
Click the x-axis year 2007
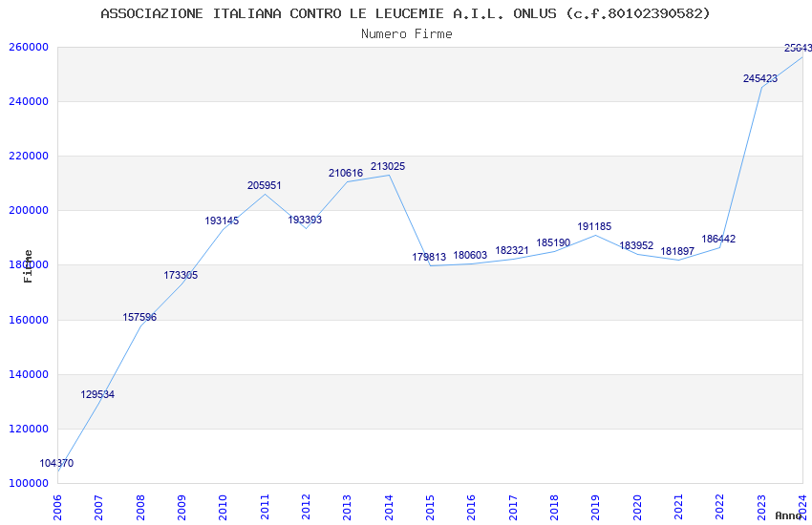pos(99,508)
